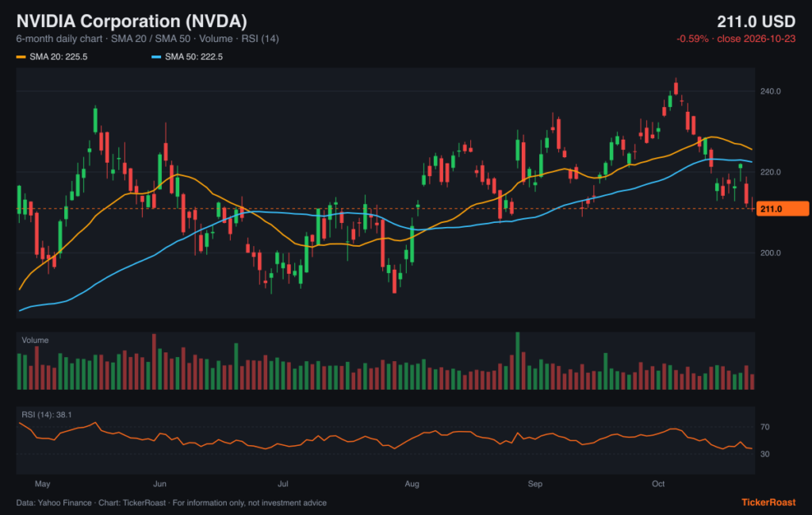Click the Data: Yahoo Finance footer text

point(171,503)
